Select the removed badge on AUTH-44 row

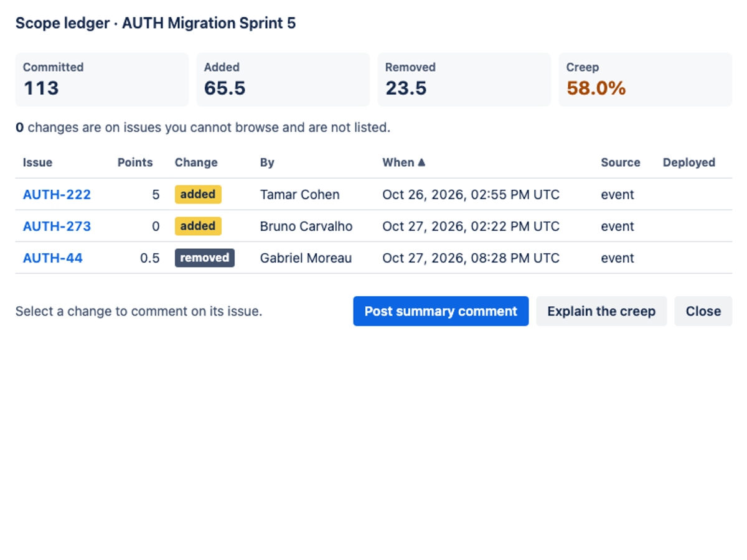[x=205, y=258]
